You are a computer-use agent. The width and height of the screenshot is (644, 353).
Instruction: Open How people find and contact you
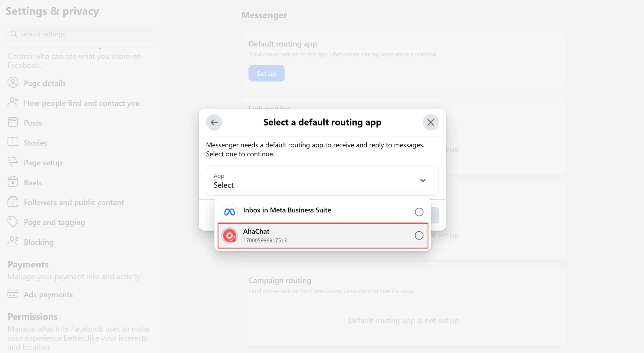pos(82,103)
